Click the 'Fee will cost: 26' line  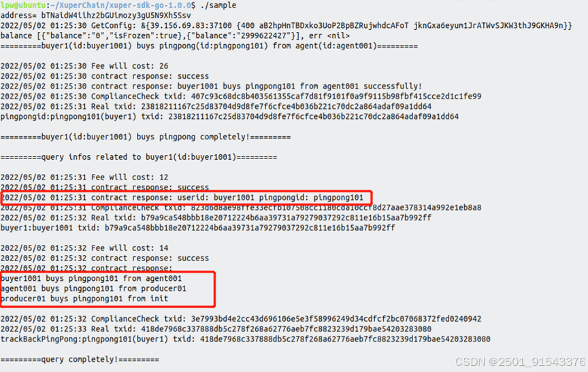point(84,66)
